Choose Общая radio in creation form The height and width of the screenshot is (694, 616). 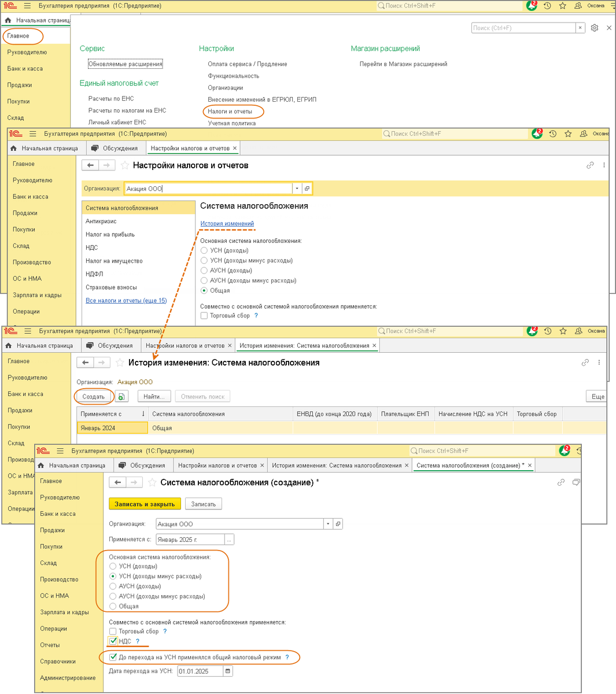[113, 606]
